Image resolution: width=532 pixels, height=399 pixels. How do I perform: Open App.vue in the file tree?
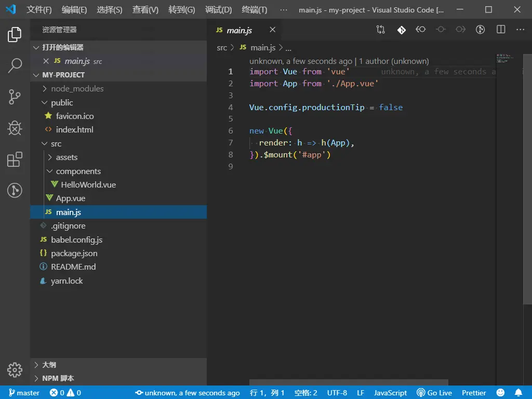tap(118, 198)
